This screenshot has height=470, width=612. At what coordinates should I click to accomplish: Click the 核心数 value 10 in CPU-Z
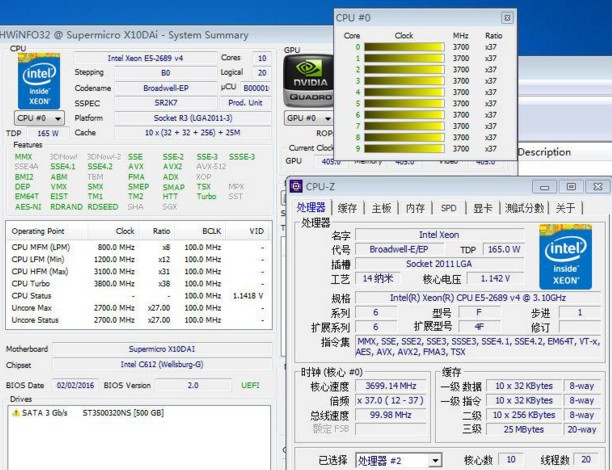(511, 460)
